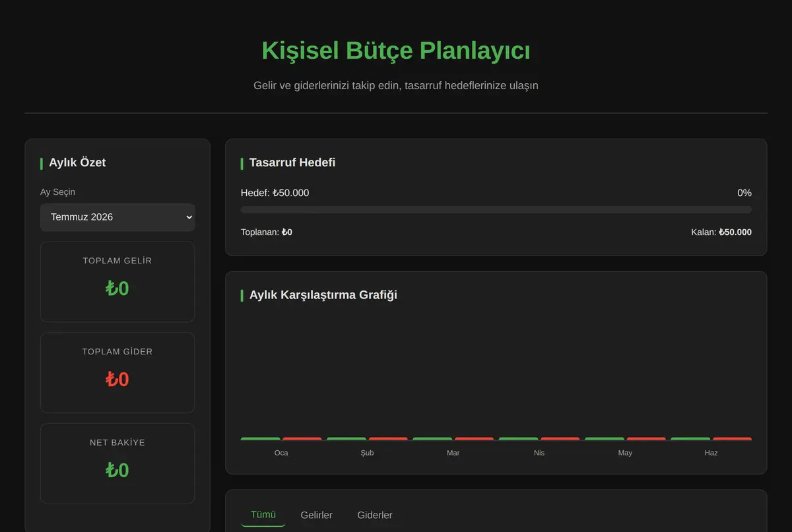The height and width of the screenshot is (532, 792).
Task: Click the Toplanan: ₺0 text
Action: click(x=267, y=232)
